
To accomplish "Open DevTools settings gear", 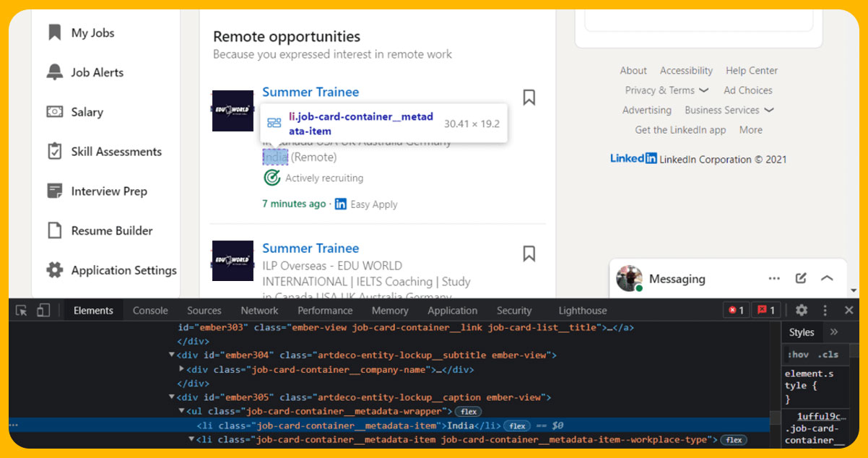I will [x=802, y=310].
